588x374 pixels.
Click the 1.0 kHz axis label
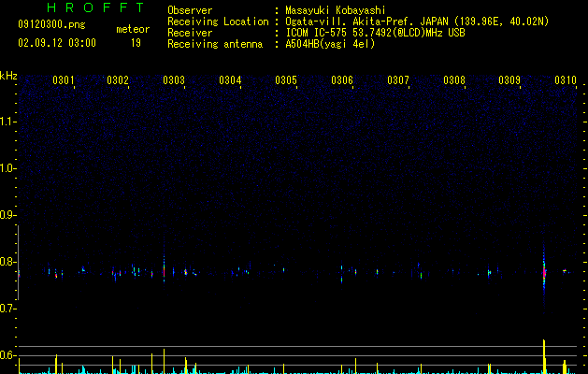click(7, 168)
